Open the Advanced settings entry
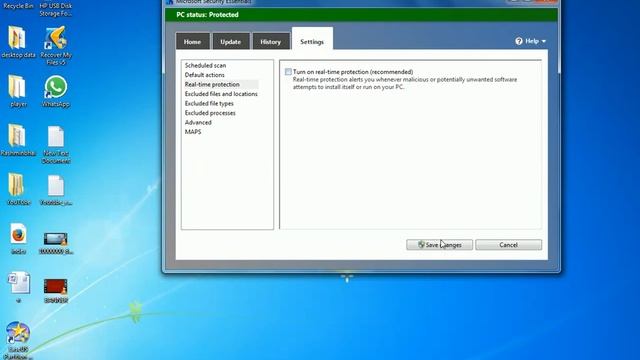This screenshot has width=640, height=360. 198,122
